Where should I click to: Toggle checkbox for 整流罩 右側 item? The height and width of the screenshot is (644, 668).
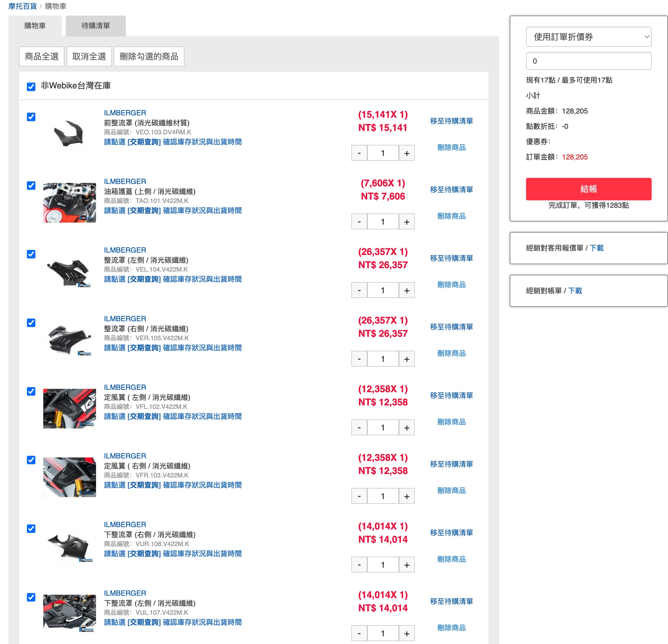click(31, 323)
